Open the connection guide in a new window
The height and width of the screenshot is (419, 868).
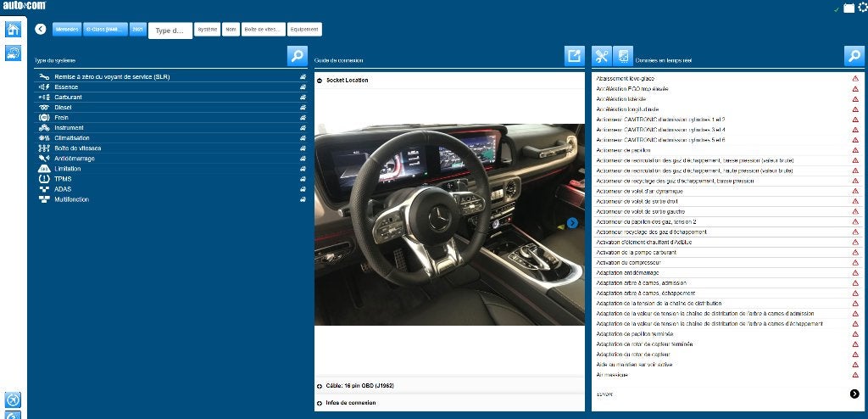(x=575, y=56)
